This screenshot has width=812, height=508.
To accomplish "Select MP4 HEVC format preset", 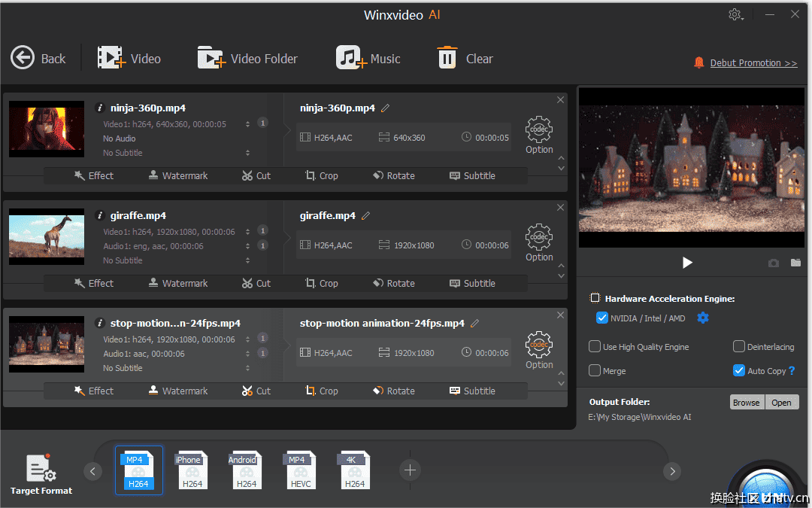I will (x=300, y=470).
